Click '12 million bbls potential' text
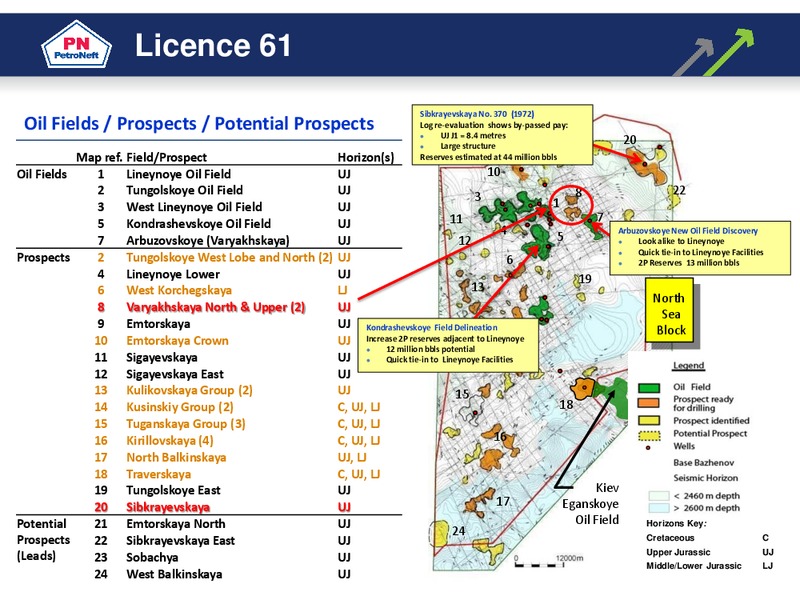The height and width of the screenshot is (600, 800). pos(430,349)
